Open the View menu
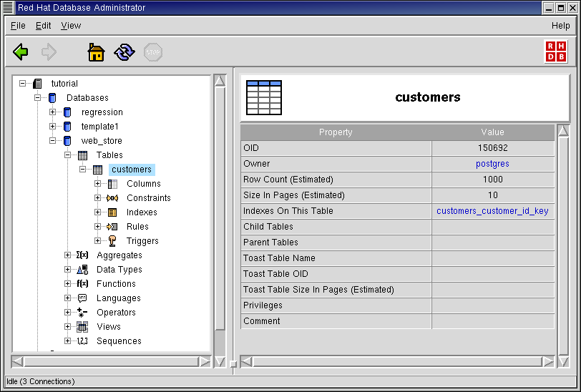581x392 pixels. pos(71,26)
